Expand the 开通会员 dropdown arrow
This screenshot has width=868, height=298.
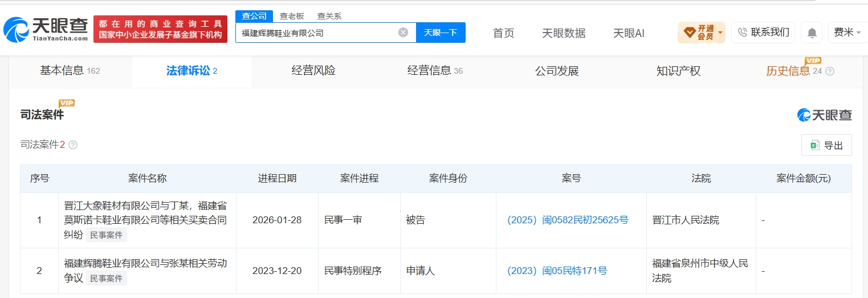[720, 33]
